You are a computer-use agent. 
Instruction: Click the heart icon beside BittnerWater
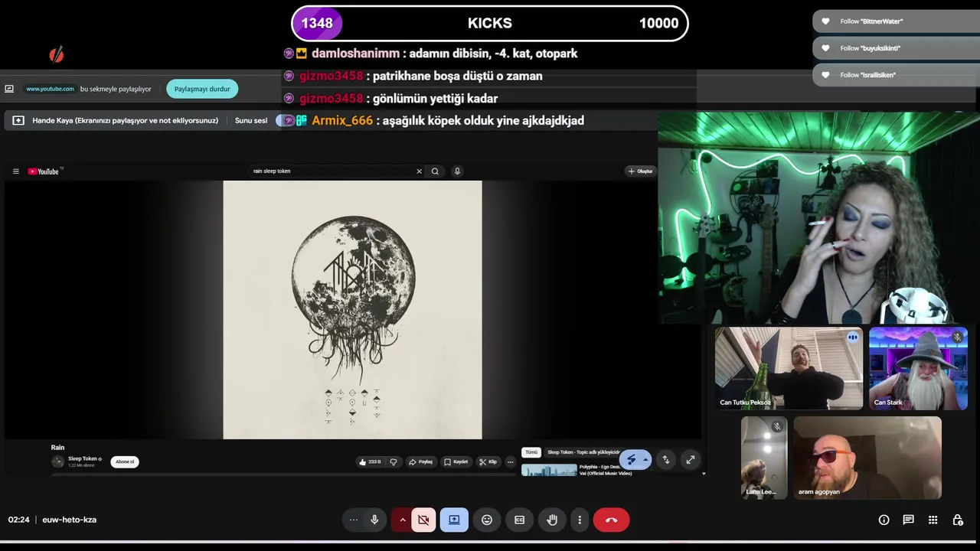[825, 21]
